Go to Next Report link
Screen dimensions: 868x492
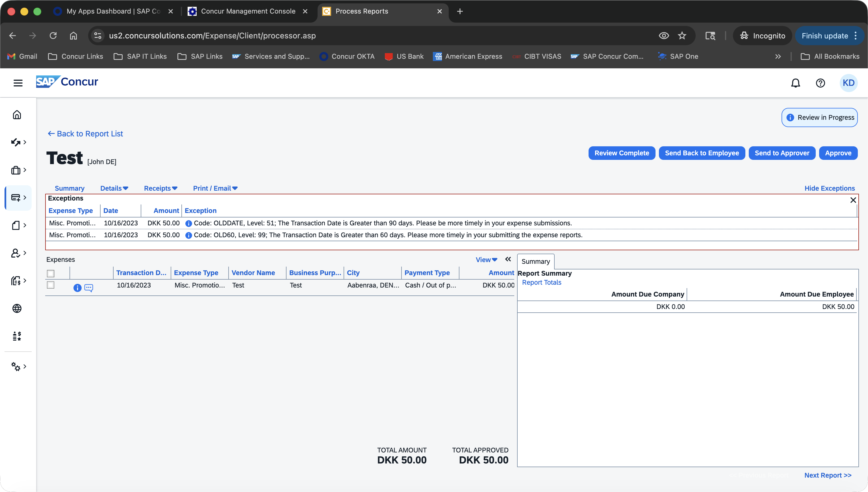828,475
